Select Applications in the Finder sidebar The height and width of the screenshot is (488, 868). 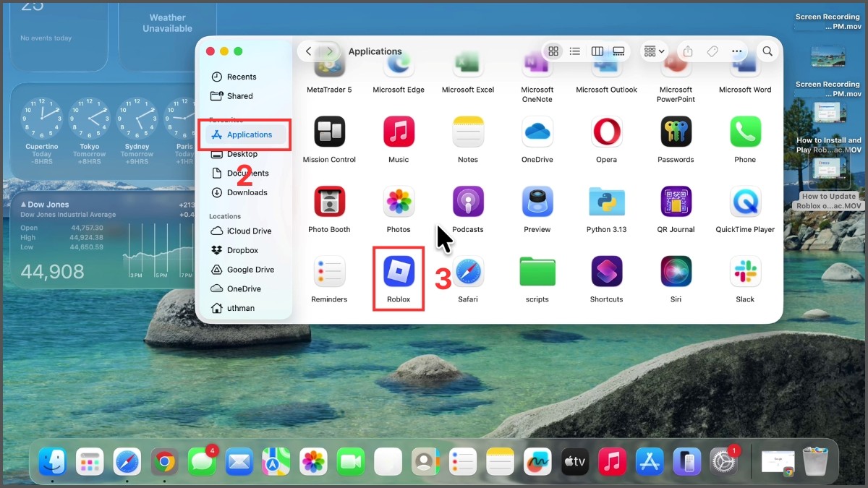(x=247, y=134)
